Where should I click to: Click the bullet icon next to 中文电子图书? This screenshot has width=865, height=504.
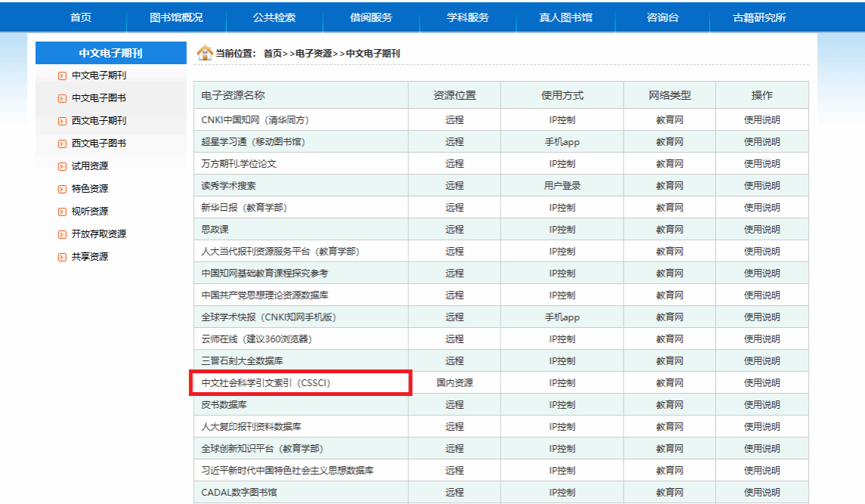(x=63, y=98)
